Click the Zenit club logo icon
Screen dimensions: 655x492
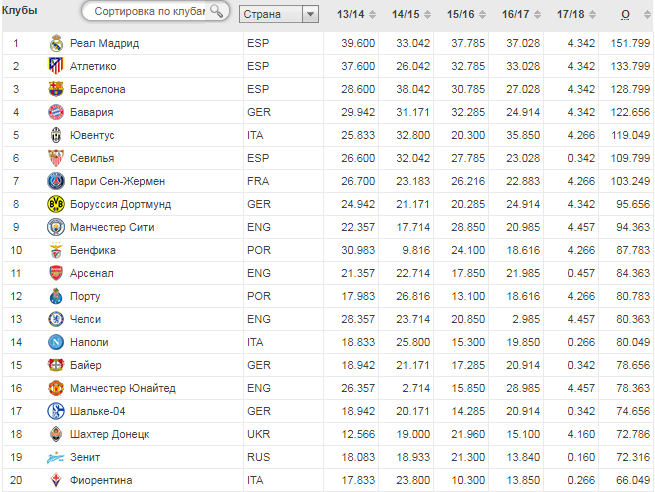56,457
